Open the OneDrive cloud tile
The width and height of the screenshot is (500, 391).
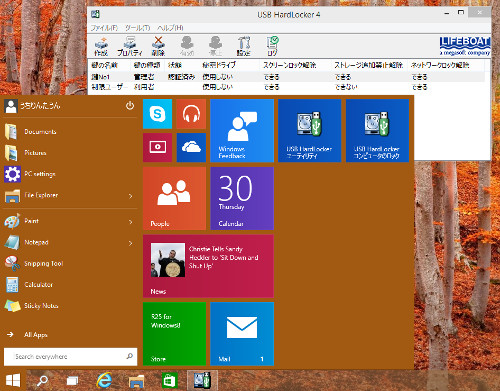[x=191, y=147]
